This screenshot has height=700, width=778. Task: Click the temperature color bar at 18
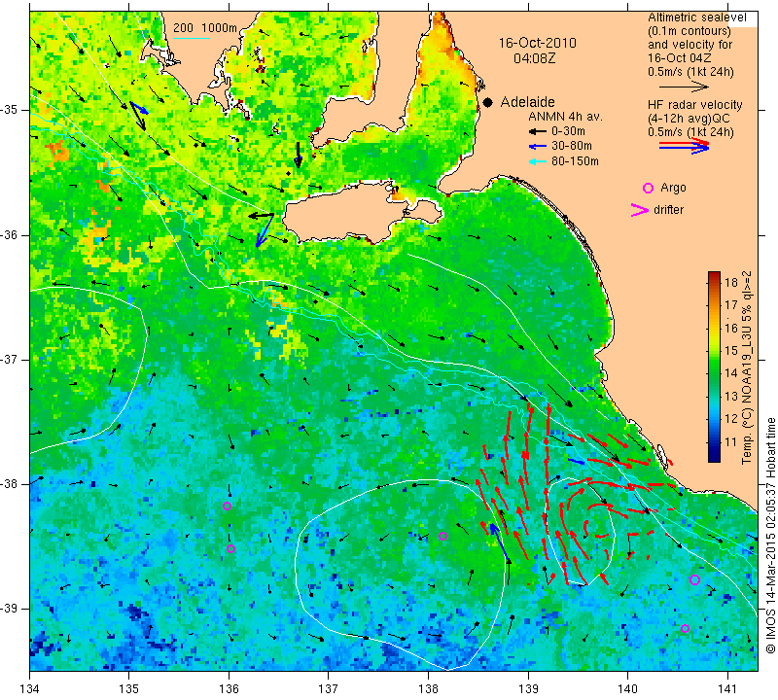(714, 283)
